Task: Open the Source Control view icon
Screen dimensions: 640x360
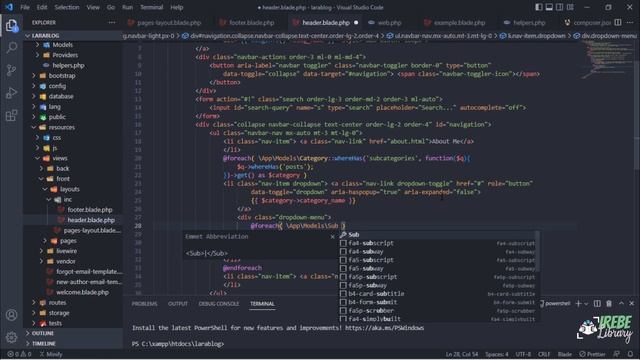Action: pyautogui.click(x=11, y=70)
